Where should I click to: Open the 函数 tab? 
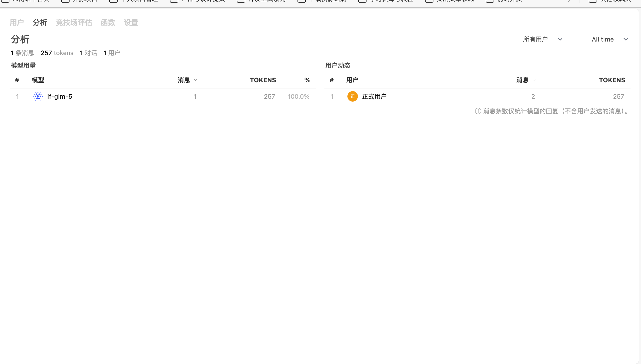point(108,23)
